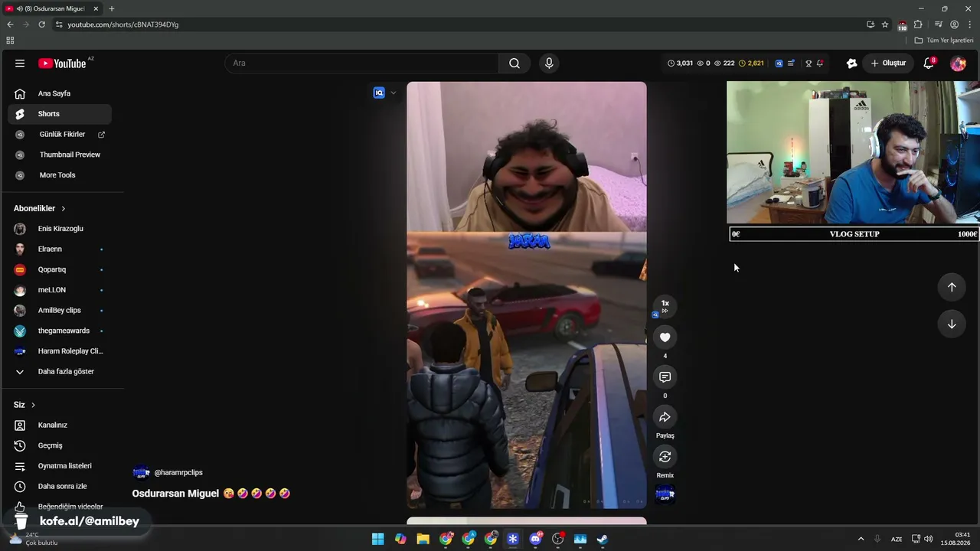The height and width of the screenshot is (551, 980).
Task: Open @haramrpclips channel link
Action: click(178, 473)
